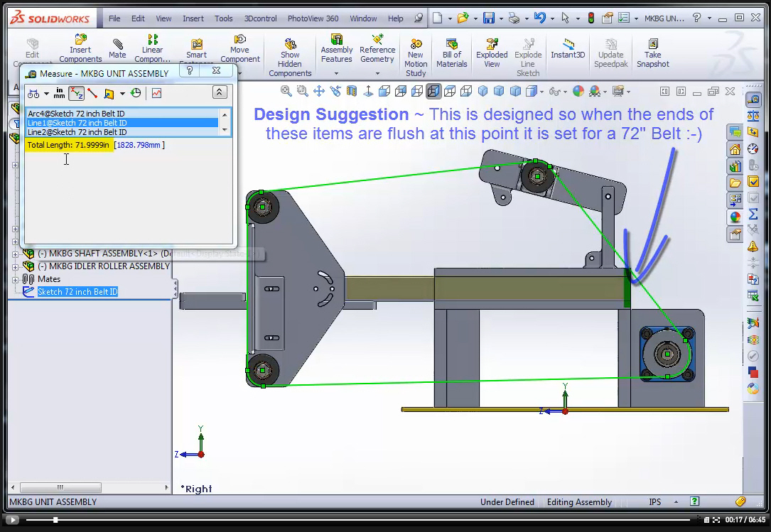Activate Instant3D
This screenshot has width=771, height=532.
coord(568,48)
